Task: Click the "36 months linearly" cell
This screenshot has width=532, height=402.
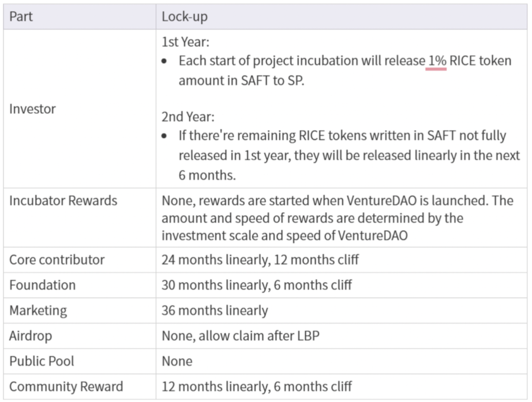Action: pos(215,310)
